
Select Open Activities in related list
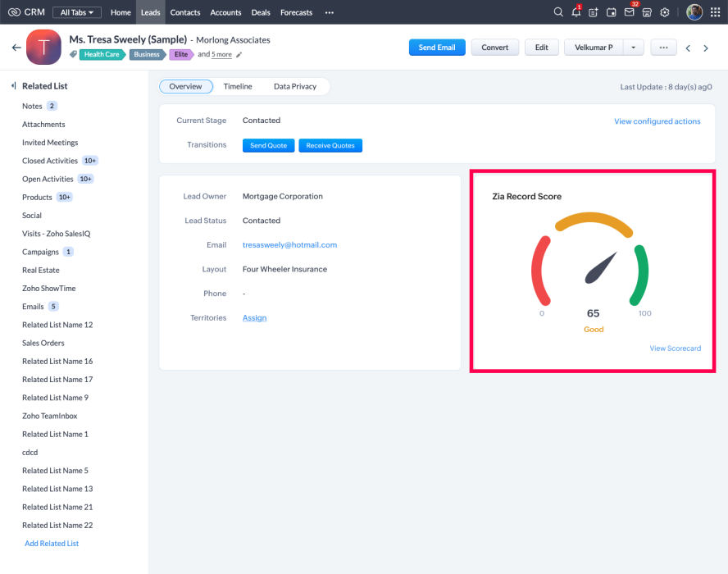[x=48, y=179]
